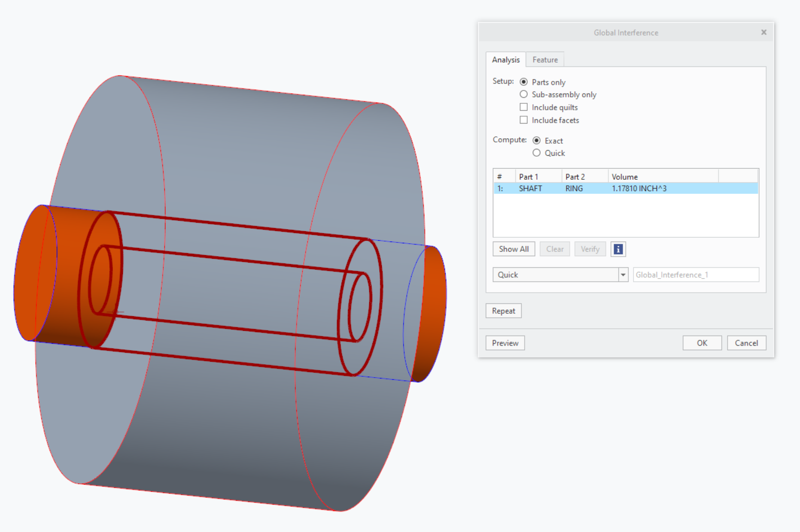800x532 pixels.
Task: Click the Show All button
Action: click(514, 249)
